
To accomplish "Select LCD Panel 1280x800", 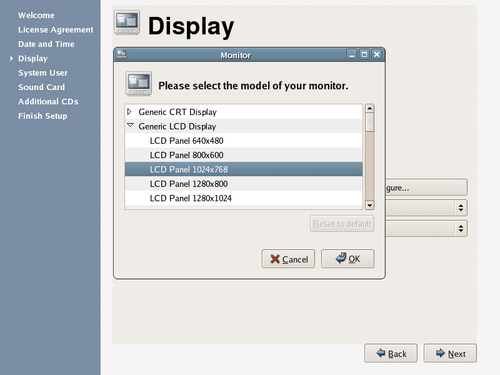I will [x=243, y=184].
